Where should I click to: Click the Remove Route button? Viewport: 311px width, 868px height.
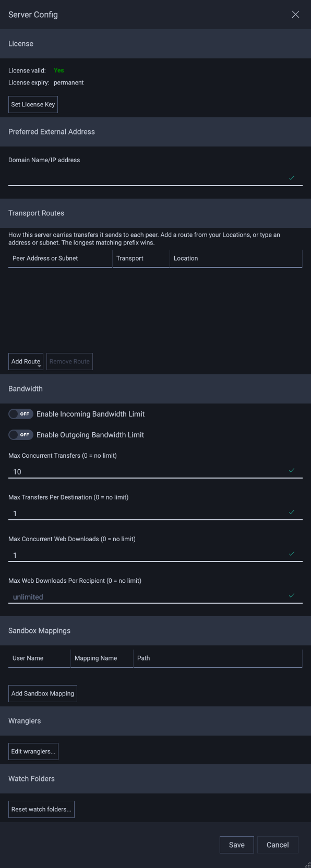pyautogui.click(x=69, y=361)
